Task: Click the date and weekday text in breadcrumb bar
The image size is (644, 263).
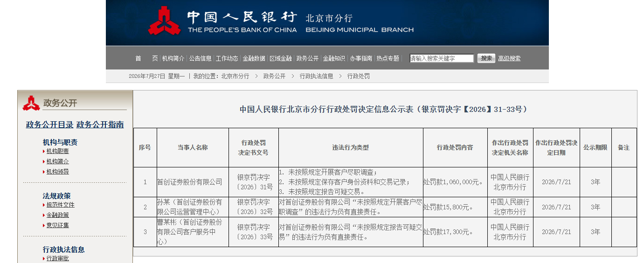Action: click(x=157, y=76)
